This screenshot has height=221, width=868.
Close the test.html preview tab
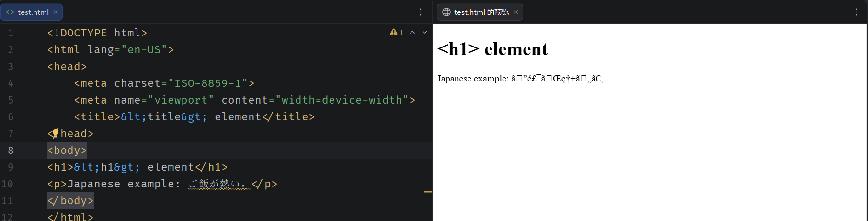(516, 12)
